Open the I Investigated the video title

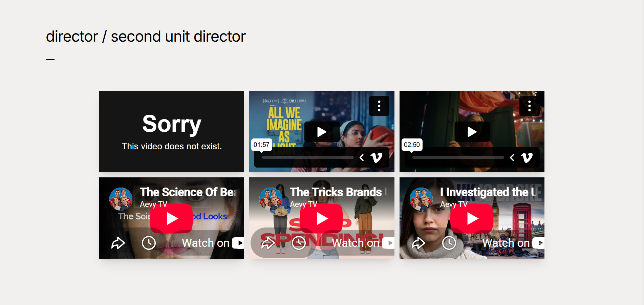point(489,192)
